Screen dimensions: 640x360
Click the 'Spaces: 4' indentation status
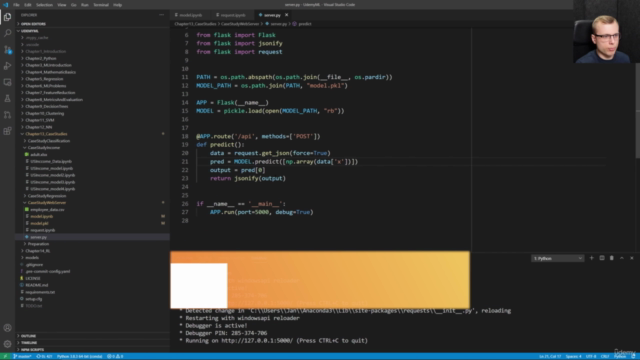point(573,356)
